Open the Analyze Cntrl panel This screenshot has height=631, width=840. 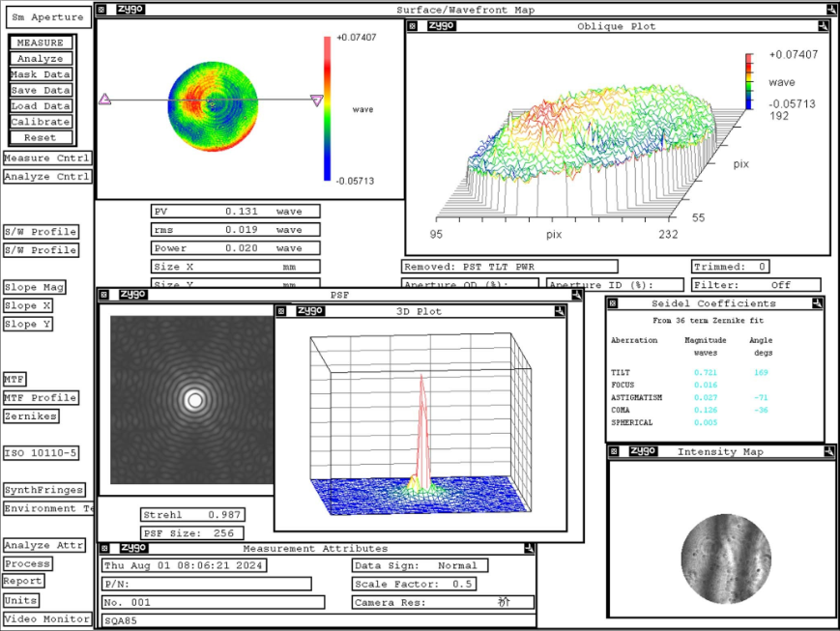coord(46,177)
